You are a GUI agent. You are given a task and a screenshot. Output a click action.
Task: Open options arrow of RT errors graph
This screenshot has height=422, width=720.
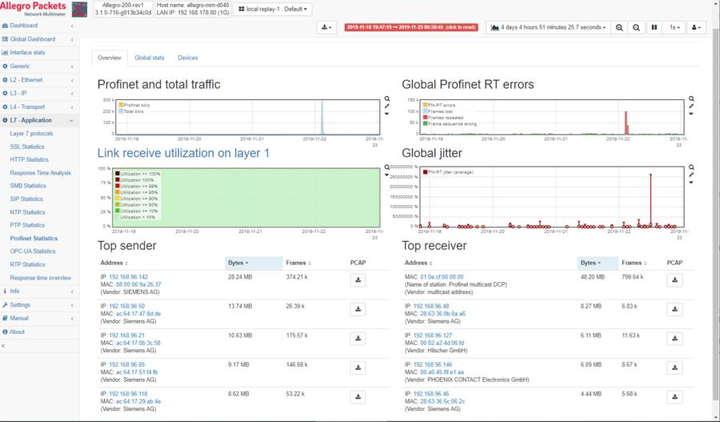point(691,113)
